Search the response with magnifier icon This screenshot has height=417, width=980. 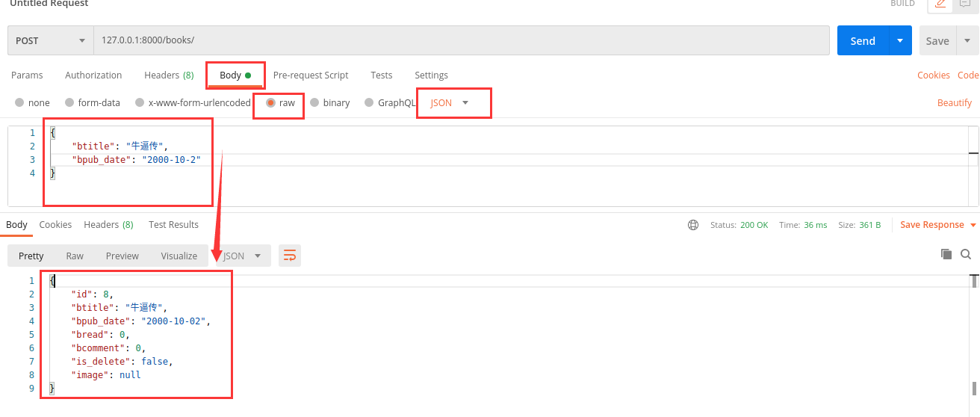[x=966, y=254]
